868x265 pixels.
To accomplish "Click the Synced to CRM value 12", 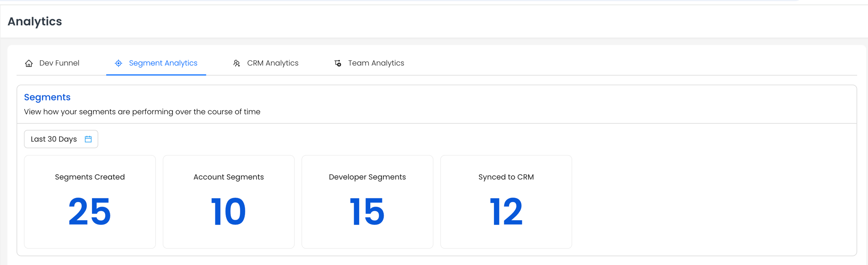I will [506, 212].
